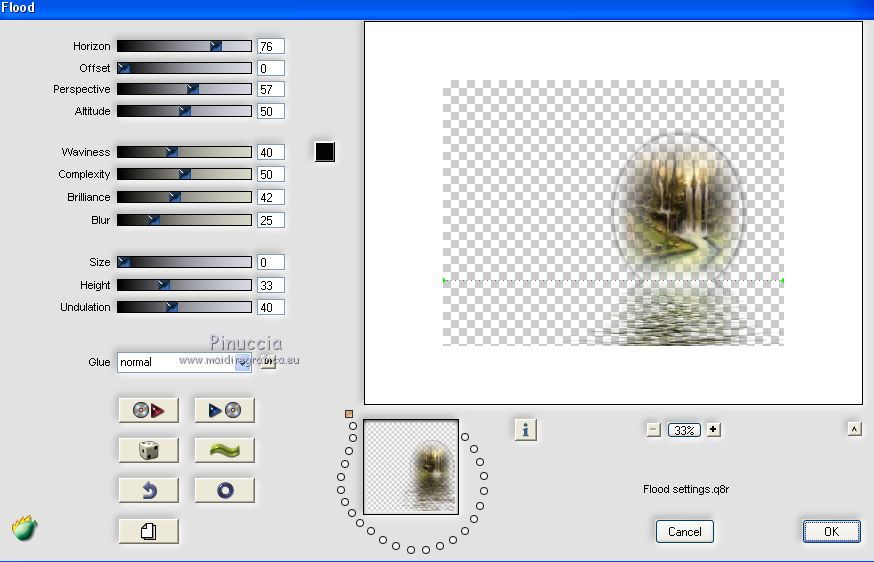Click the Complexity slider track
874x562 pixels.
tap(184, 174)
